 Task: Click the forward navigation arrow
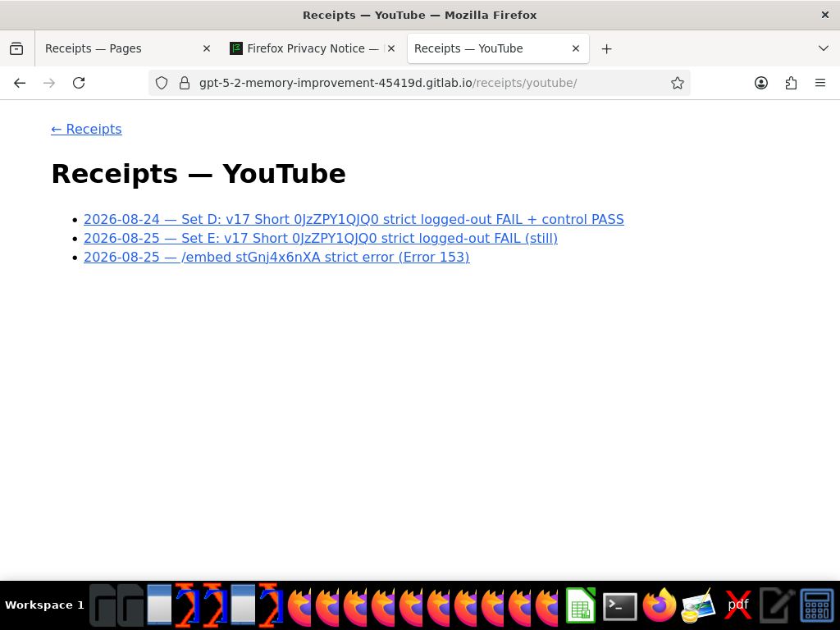(49, 83)
